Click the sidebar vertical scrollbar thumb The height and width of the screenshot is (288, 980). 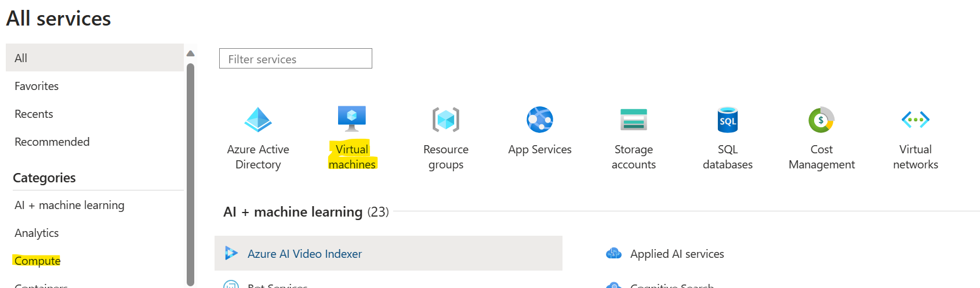click(190, 174)
